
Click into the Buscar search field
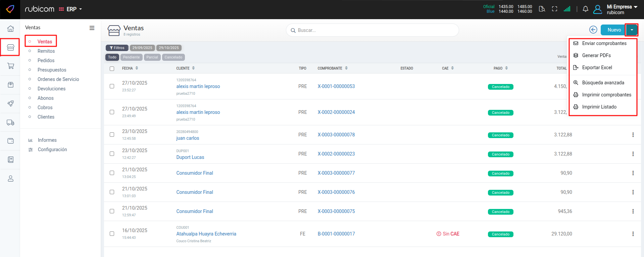[x=373, y=30]
